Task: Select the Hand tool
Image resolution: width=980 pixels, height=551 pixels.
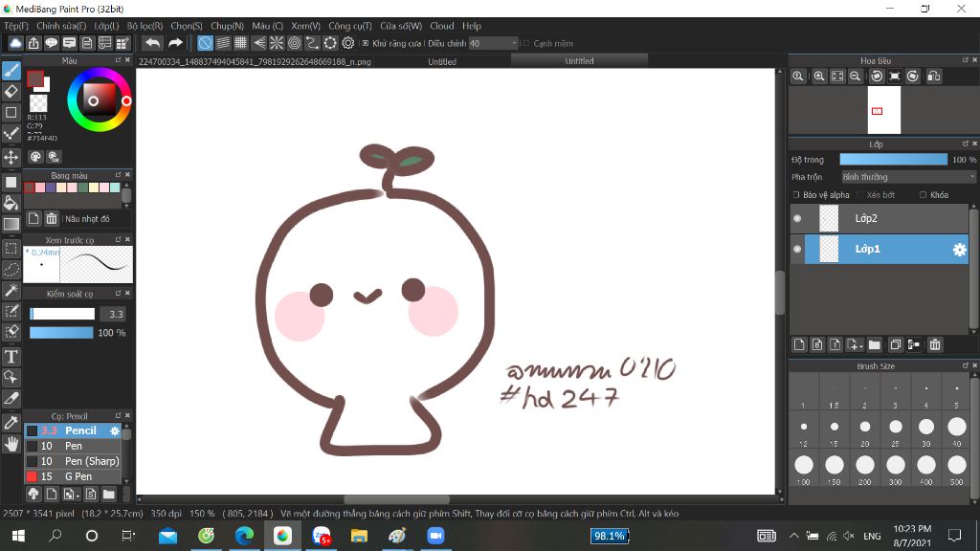Action: [x=11, y=444]
